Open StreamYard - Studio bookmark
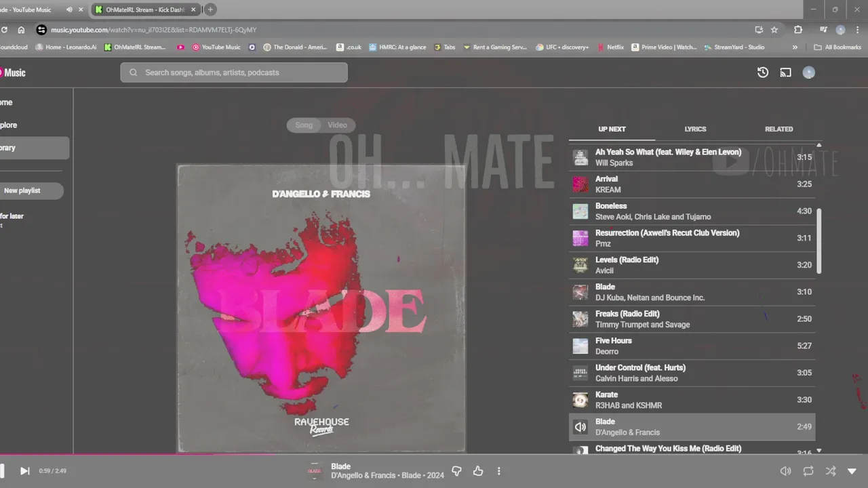Image resolution: width=868 pixels, height=488 pixels. point(734,47)
